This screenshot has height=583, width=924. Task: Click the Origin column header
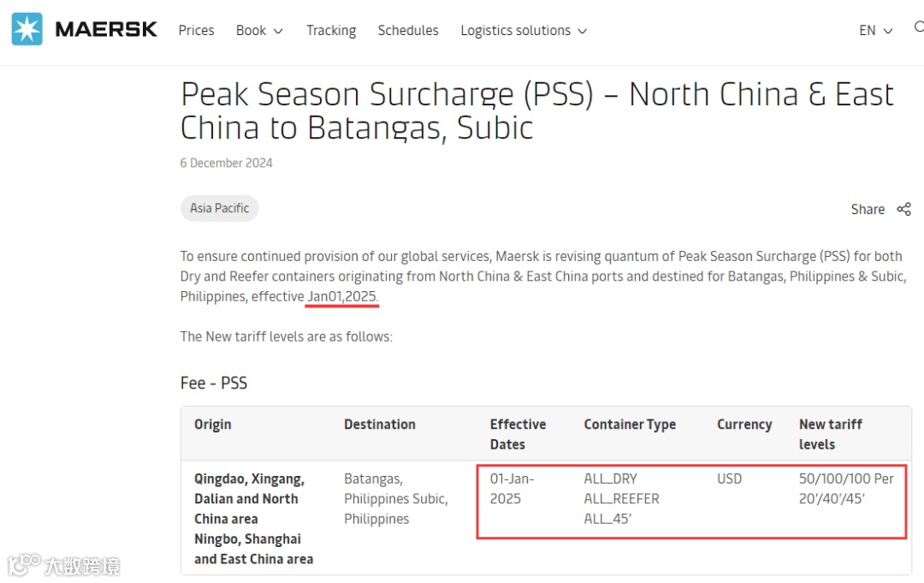click(x=212, y=424)
